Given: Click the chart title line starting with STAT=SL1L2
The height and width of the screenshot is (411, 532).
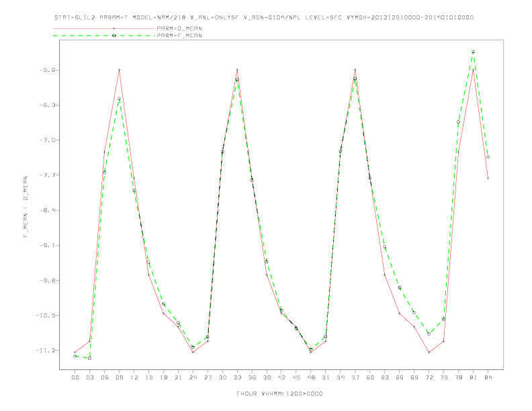Looking at the screenshot, I should tap(263, 17).
